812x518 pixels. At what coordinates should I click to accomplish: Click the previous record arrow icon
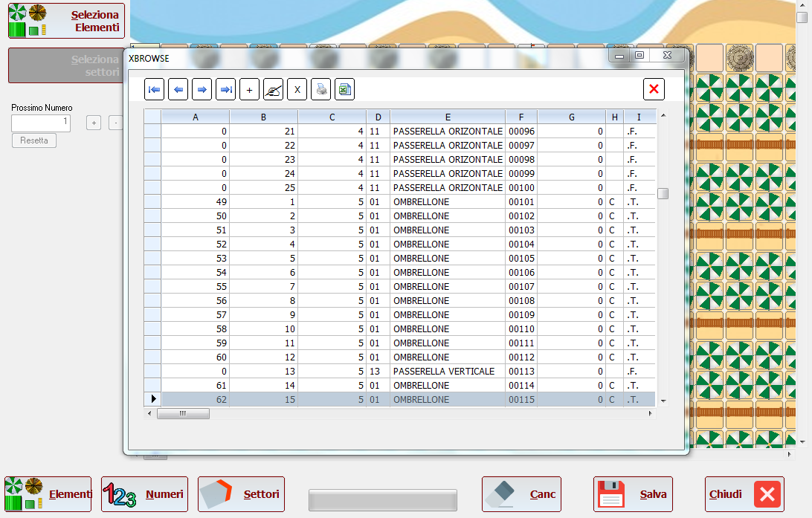pyautogui.click(x=178, y=89)
